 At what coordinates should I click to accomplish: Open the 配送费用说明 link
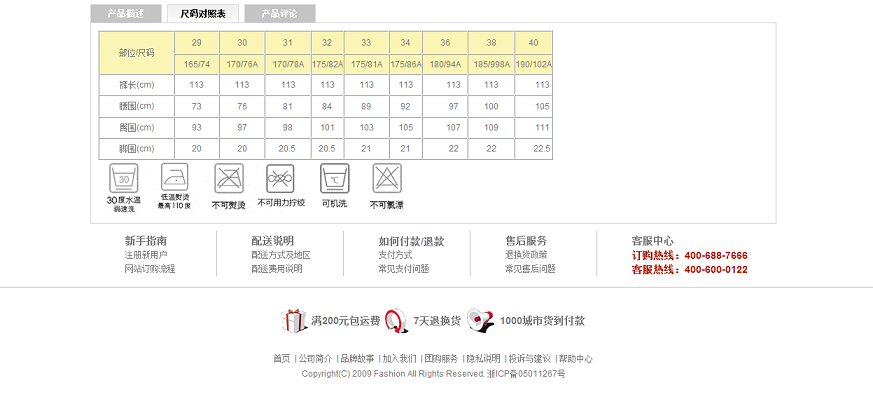click(277, 269)
